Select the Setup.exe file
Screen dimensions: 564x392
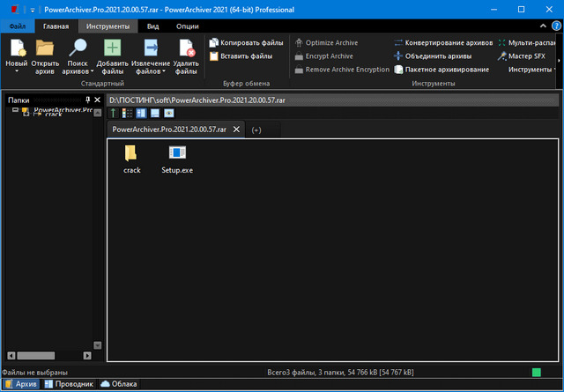[177, 159]
